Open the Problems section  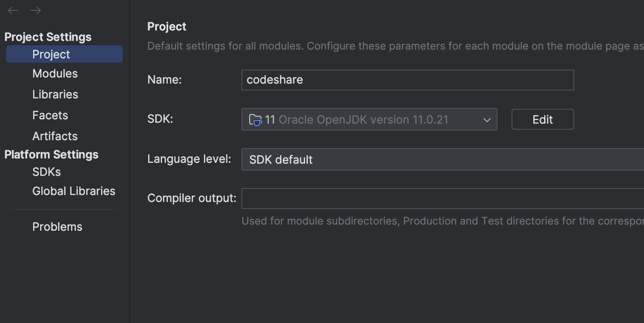[57, 226]
